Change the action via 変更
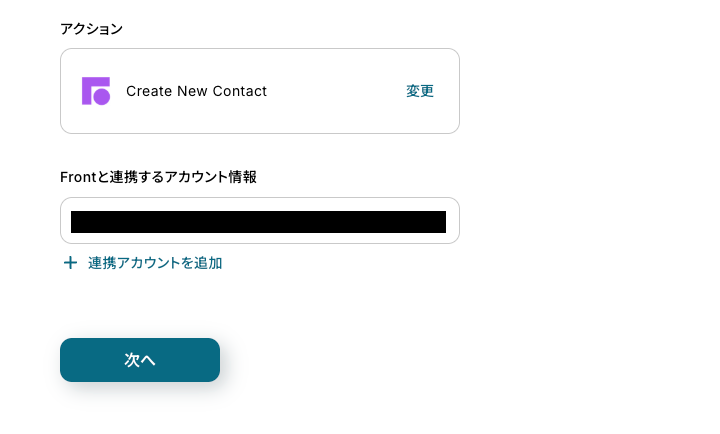The height and width of the screenshot is (434, 720). tap(420, 91)
